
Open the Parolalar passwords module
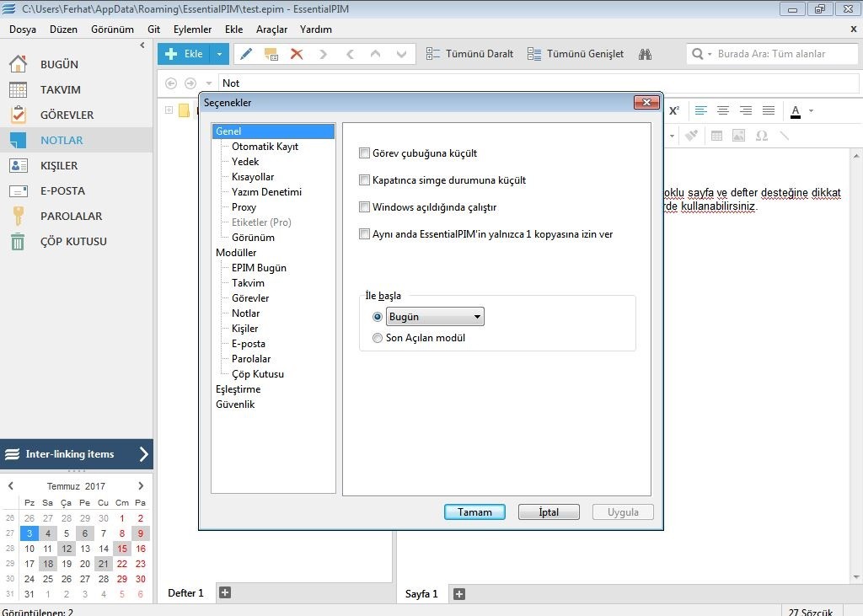tap(71, 217)
